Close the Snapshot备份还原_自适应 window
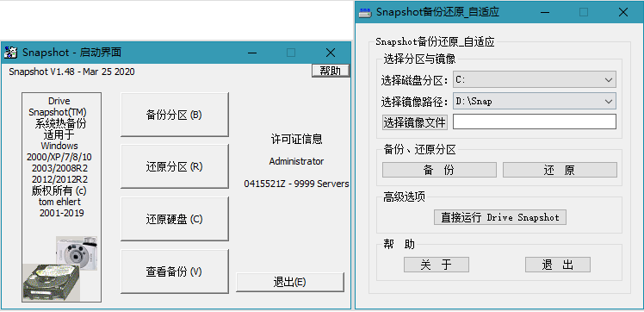Image resolution: width=644 pixels, height=312 pixels. coord(623,12)
